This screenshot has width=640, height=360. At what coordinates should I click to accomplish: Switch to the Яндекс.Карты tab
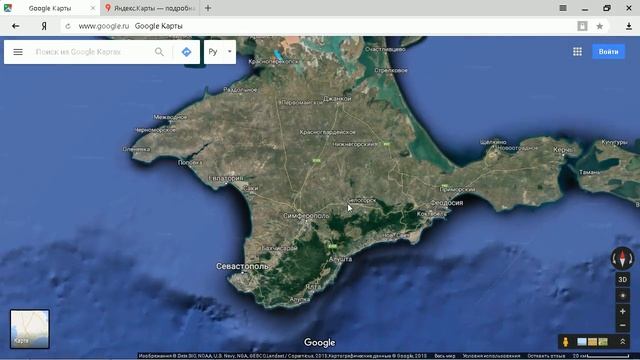150,8
